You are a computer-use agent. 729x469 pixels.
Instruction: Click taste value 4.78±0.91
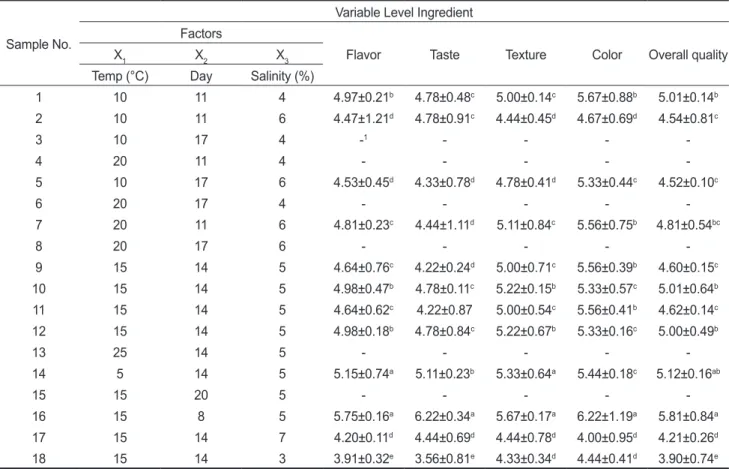(444, 119)
